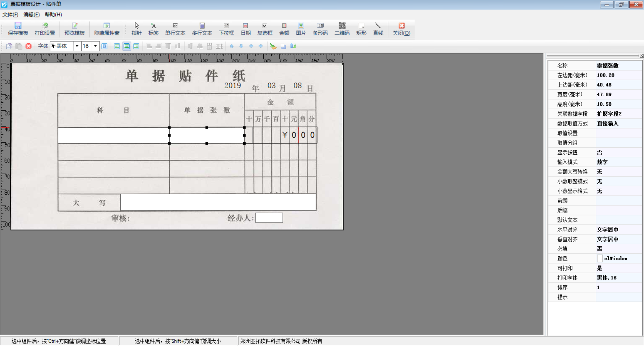
Task: Open the font size dropdown
Action: coord(95,46)
